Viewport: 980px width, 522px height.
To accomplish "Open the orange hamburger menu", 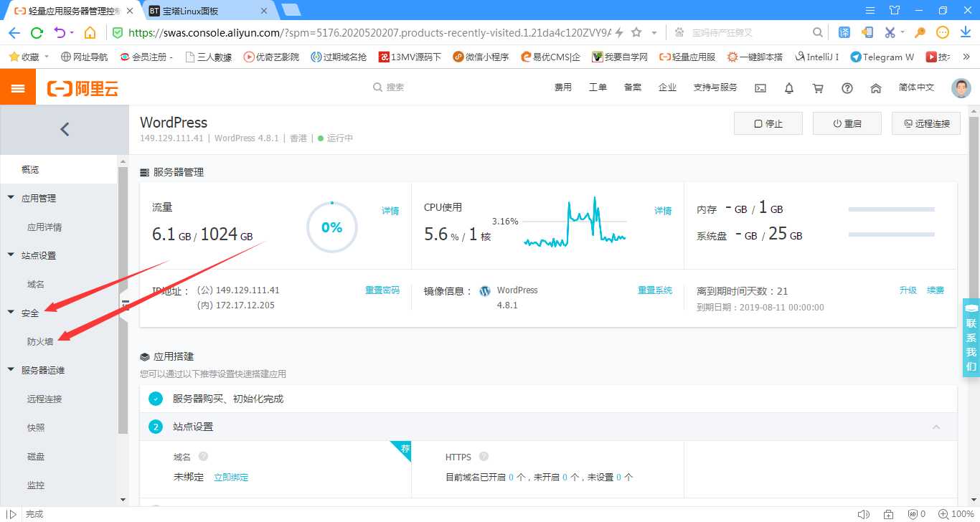I will tap(18, 87).
